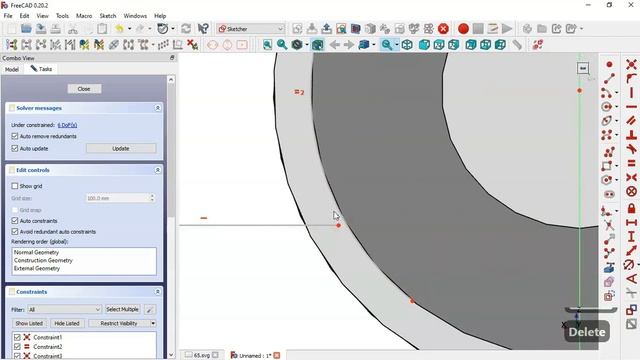Collapse the Constraints section

(x=158, y=292)
